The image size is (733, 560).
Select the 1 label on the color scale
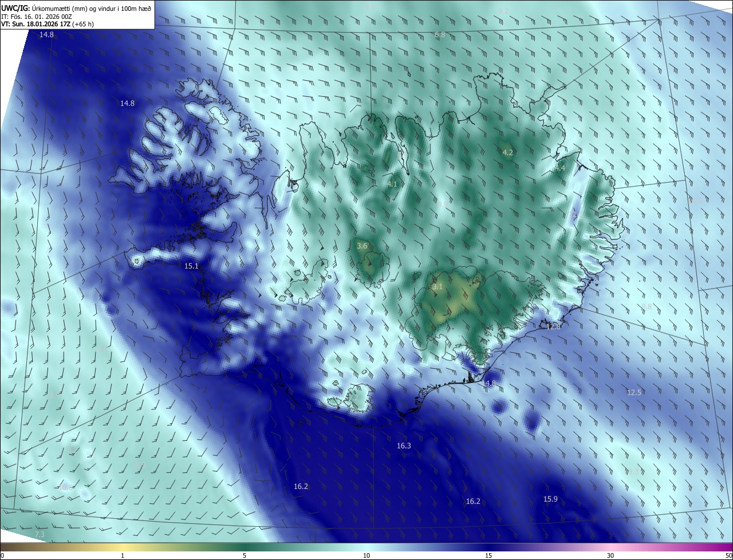tap(123, 555)
